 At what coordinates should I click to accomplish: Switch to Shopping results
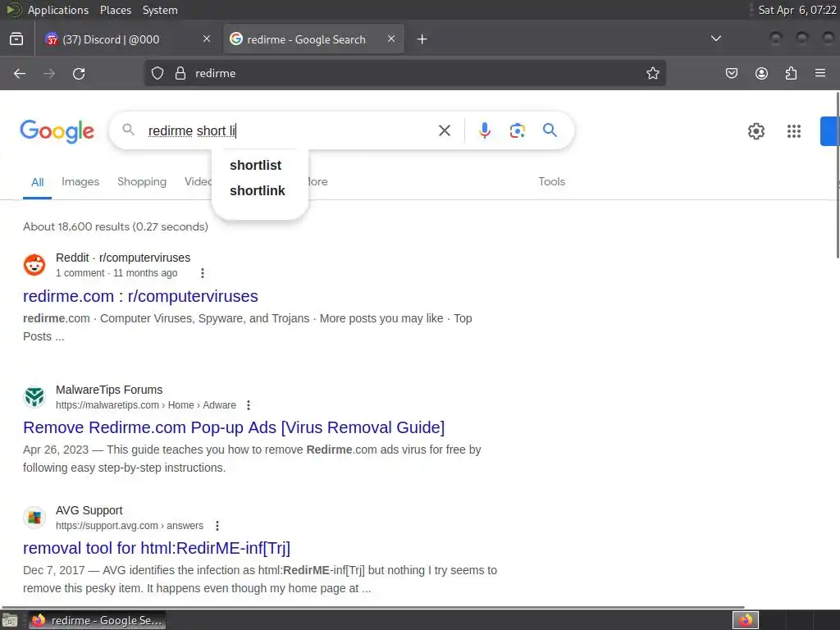(142, 181)
